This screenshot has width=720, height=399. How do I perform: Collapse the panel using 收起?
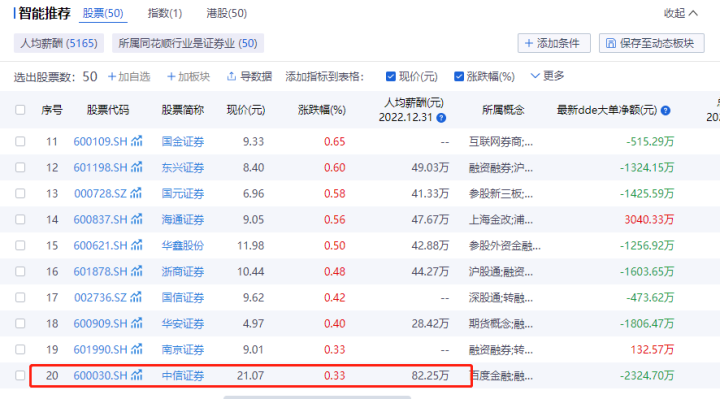tap(681, 13)
